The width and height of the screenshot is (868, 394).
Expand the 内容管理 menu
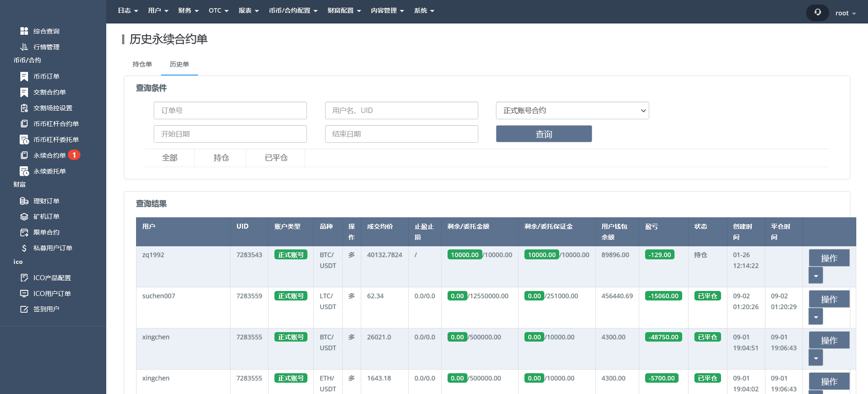point(387,11)
